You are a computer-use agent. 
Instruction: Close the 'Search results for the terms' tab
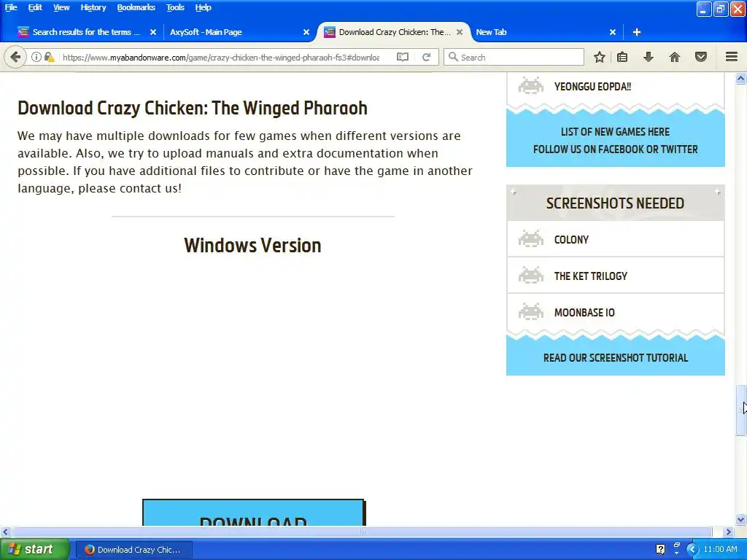coord(153,32)
